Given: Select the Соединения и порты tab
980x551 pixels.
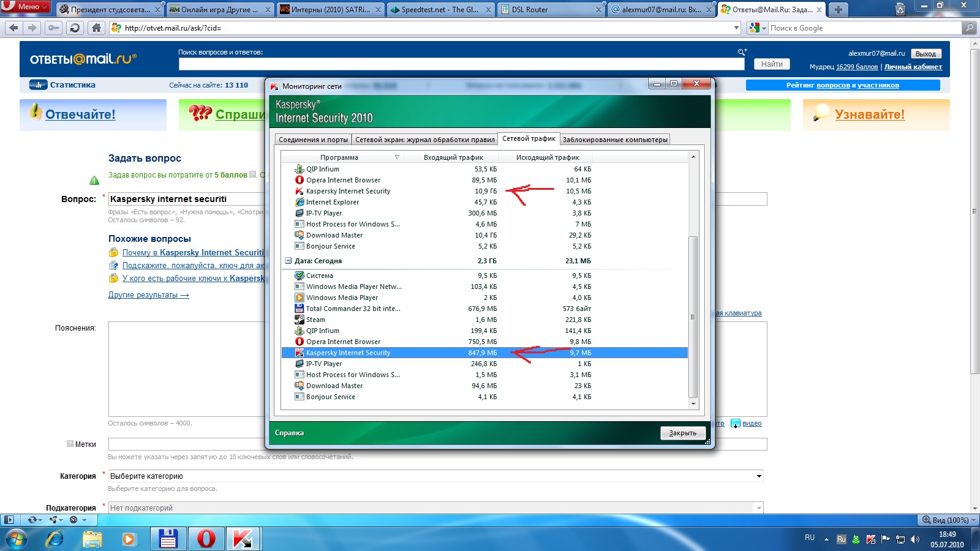Looking at the screenshot, I should [x=313, y=140].
